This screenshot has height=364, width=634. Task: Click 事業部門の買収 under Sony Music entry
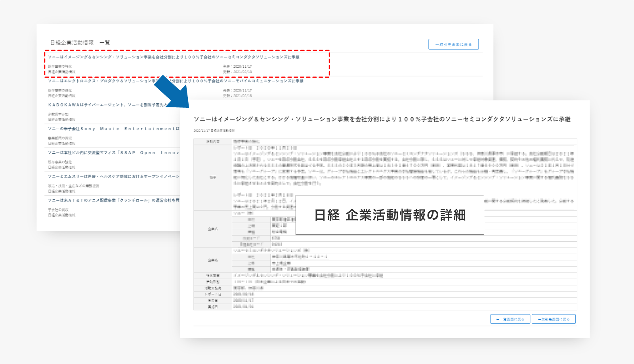click(x=60, y=138)
